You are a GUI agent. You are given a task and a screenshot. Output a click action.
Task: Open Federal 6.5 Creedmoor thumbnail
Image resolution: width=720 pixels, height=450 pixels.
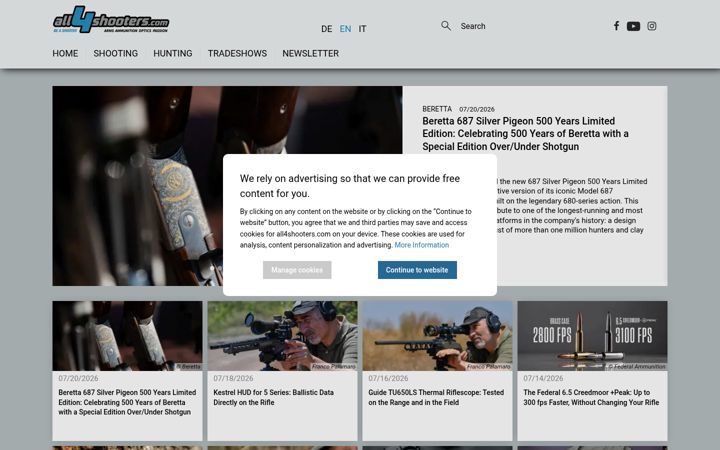pos(592,336)
